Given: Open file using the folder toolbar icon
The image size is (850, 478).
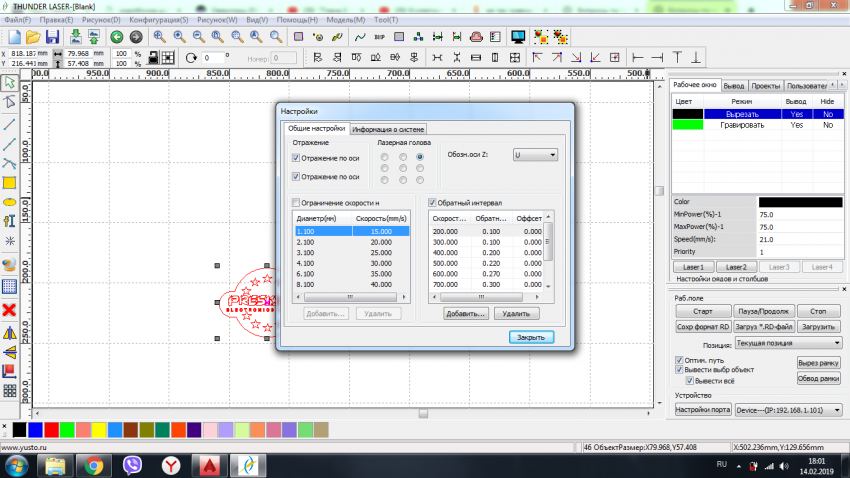Looking at the screenshot, I should click(32, 37).
